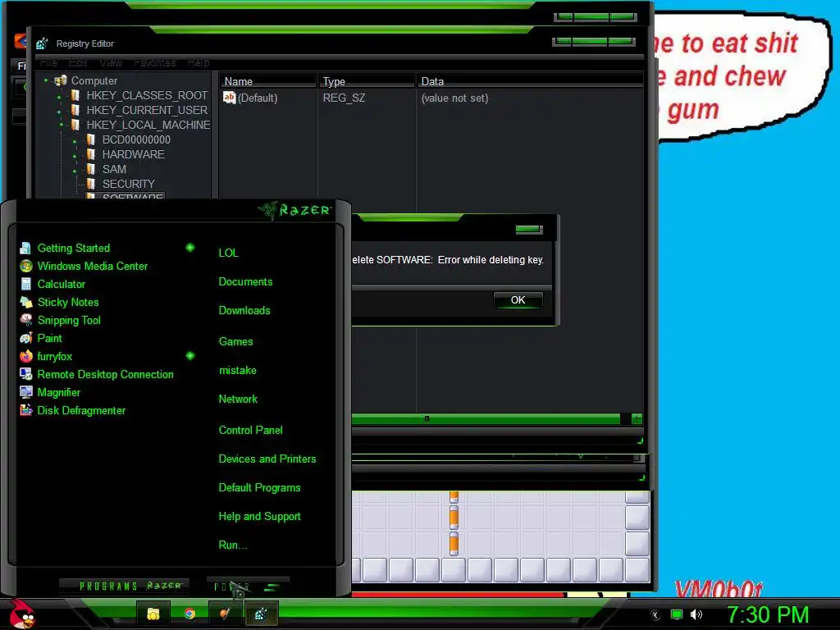Click the Computer icon in the tree
Viewport: 840px width, 630px height.
(x=61, y=80)
